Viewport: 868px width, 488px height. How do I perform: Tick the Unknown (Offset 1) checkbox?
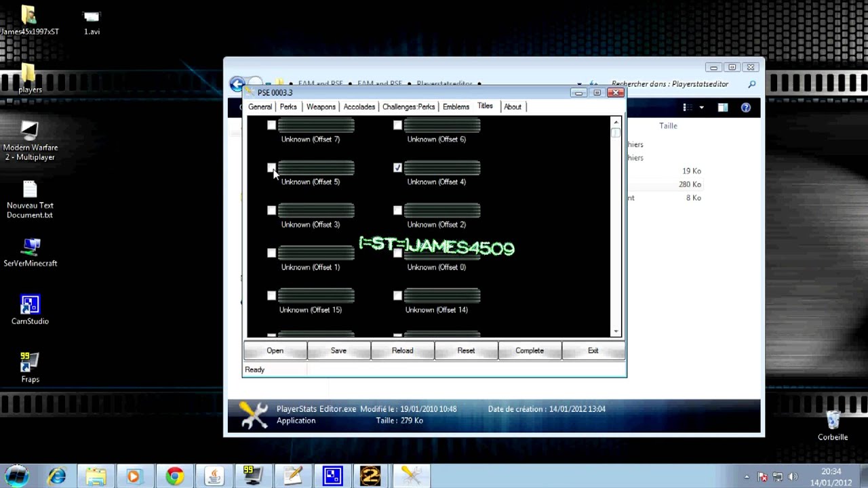point(271,253)
